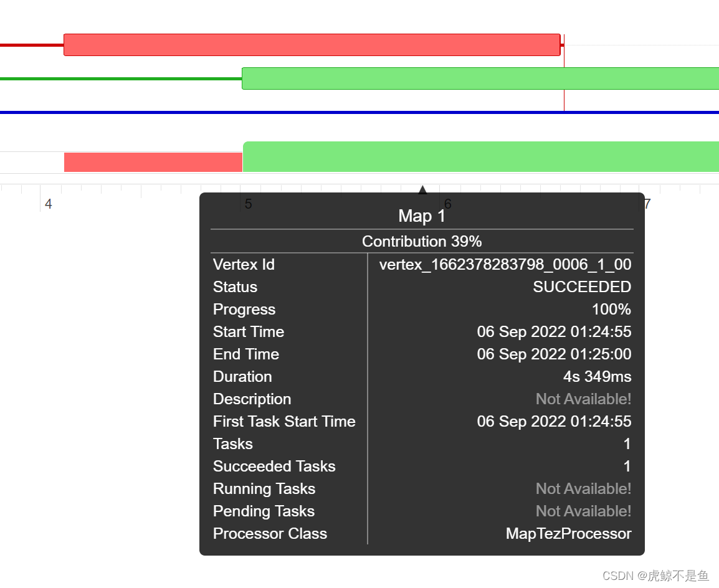Click the MapTezProcessor value
The width and height of the screenshot is (719, 588).
(569, 534)
